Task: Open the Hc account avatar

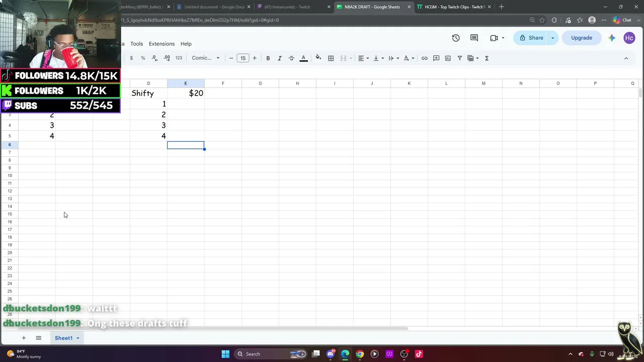Action: (x=629, y=38)
